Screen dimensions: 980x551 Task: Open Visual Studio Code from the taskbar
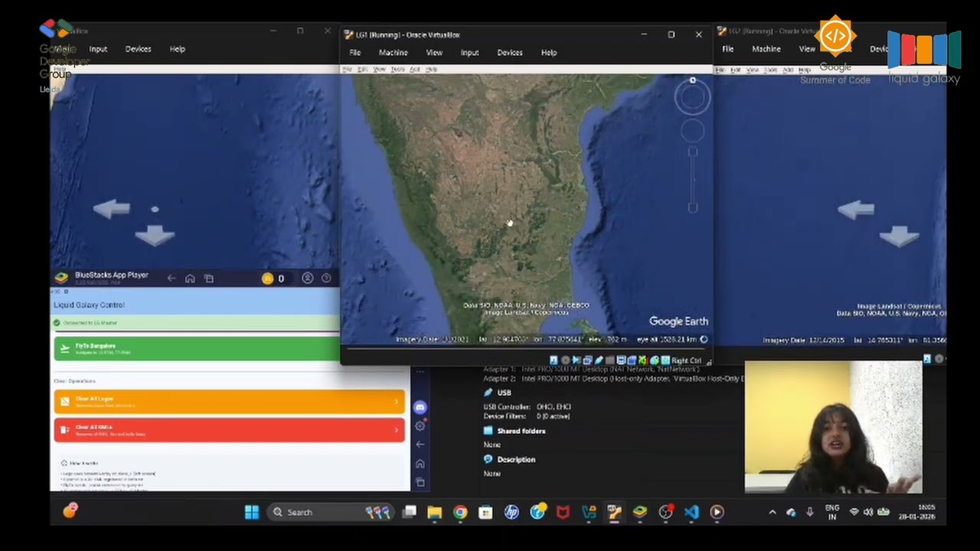tap(691, 512)
